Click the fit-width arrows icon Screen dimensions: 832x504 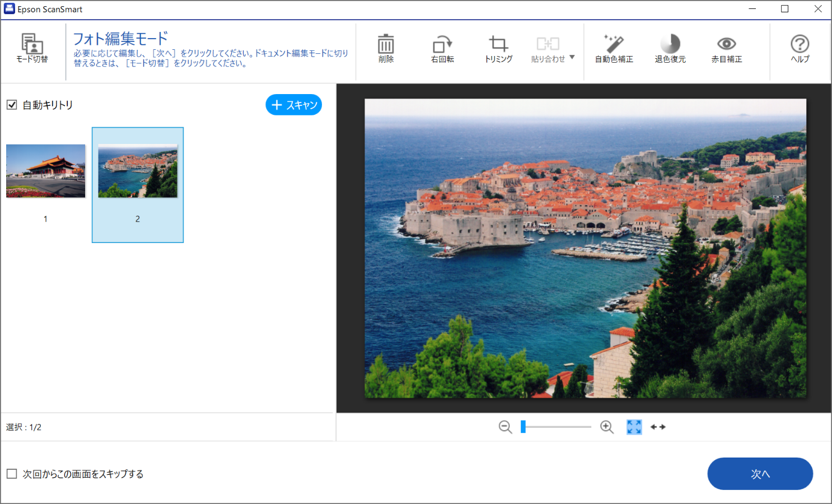click(658, 427)
